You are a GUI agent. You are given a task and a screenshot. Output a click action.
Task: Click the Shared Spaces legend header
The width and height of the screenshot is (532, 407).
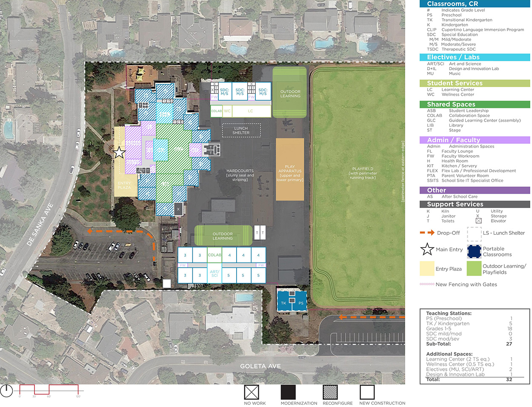[x=475, y=104]
